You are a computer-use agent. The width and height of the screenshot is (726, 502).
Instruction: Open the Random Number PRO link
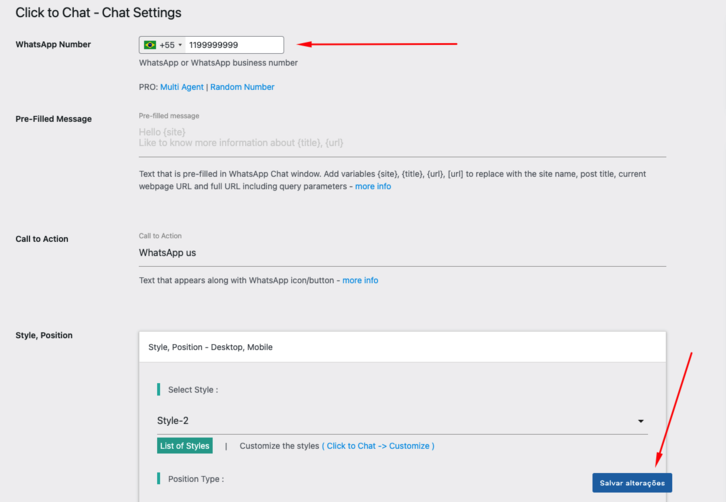point(242,87)
